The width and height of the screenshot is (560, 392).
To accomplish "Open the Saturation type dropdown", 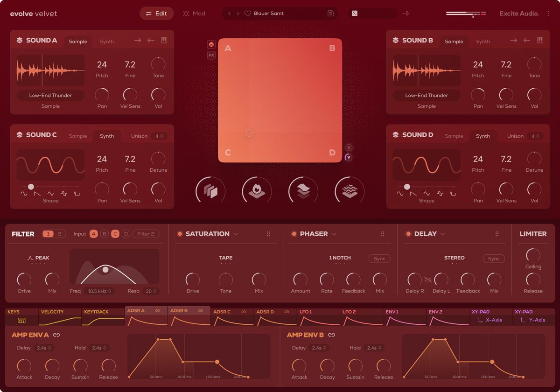I will tap(236, 234).
